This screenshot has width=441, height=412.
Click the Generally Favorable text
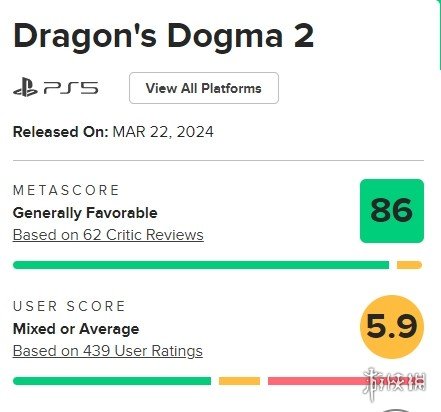click(85, 213)
